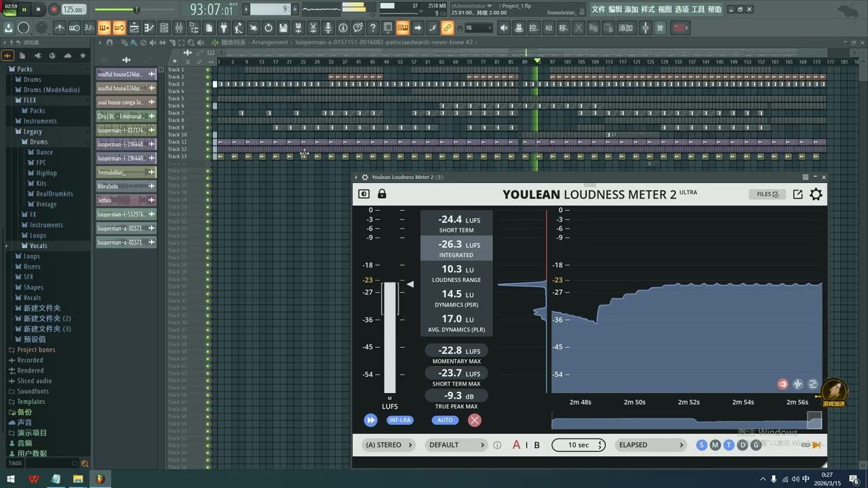Open the (A) STEREO channel dropdown

[x=389, y=445]
